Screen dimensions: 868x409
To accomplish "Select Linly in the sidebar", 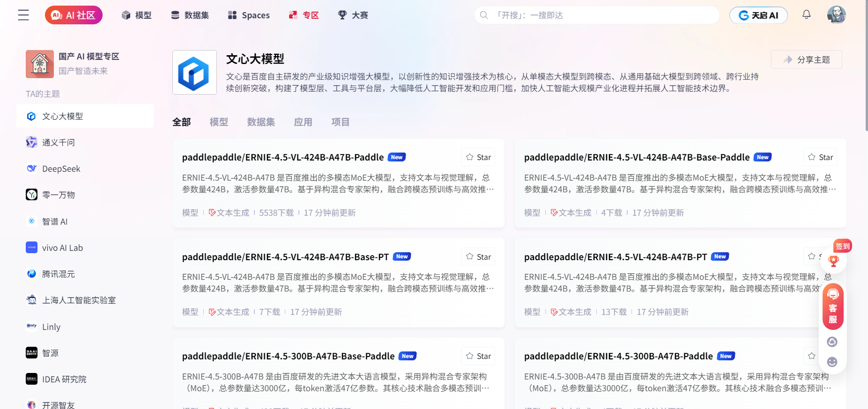I will coord(85,327).
